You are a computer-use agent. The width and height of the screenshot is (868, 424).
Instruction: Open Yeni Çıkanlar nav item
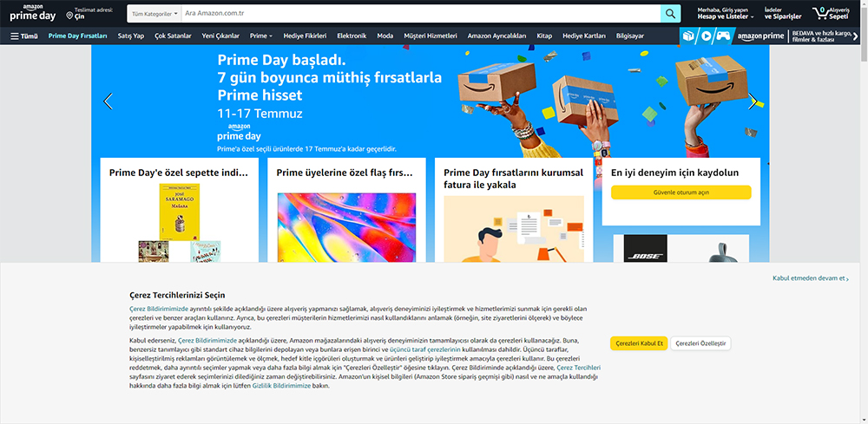[220, 36]
